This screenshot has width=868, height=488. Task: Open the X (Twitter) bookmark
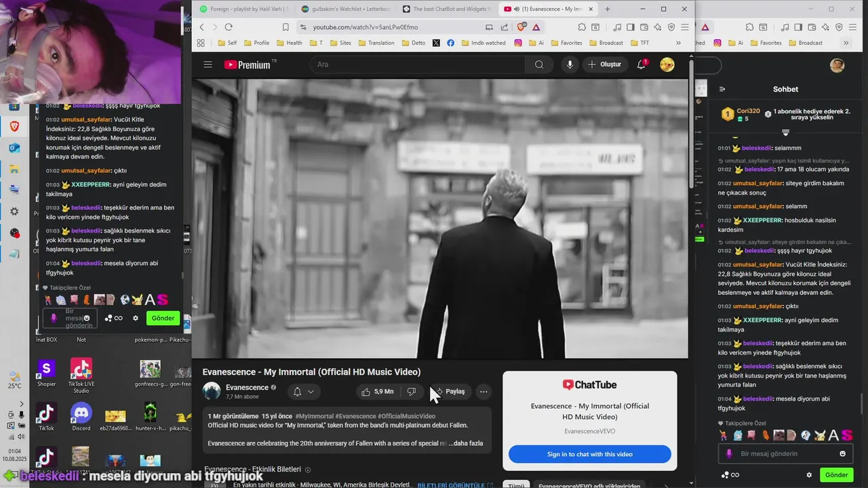[x=435, y=43]
